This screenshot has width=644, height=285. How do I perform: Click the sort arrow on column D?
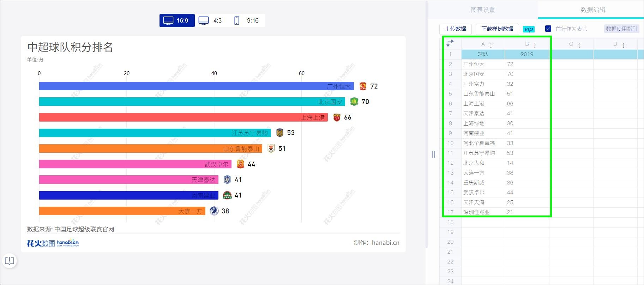coord(623,45)
